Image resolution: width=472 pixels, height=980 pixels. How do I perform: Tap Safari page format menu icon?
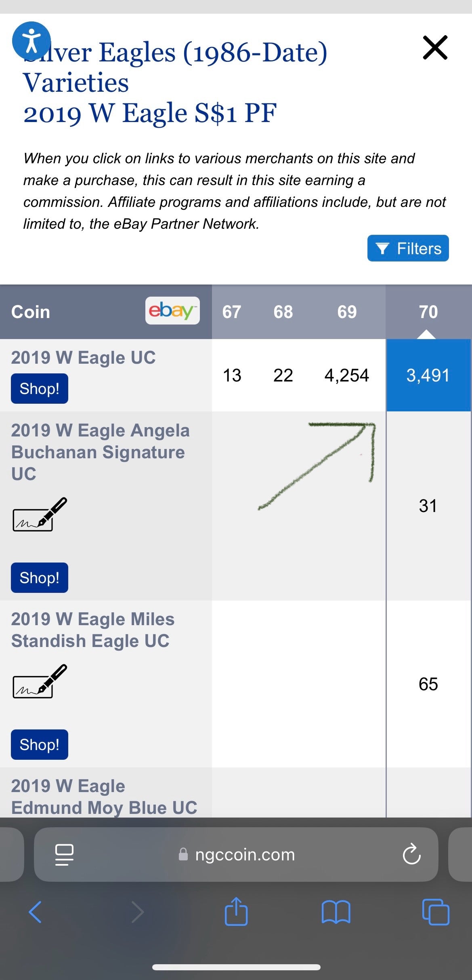(64, 855)
